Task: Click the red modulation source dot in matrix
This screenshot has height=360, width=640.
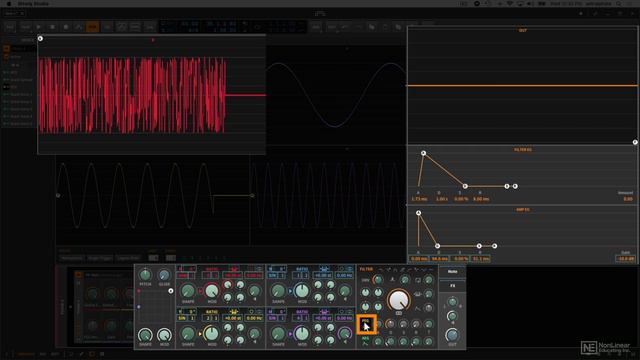Action: pyautogui.click(x=139, y=291)
